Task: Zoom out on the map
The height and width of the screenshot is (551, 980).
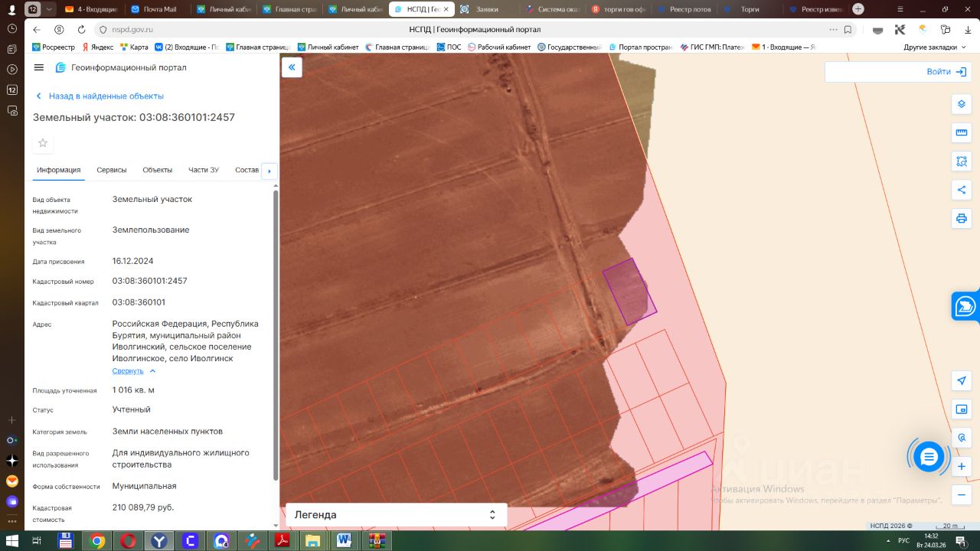Action: tap(962, 495)
